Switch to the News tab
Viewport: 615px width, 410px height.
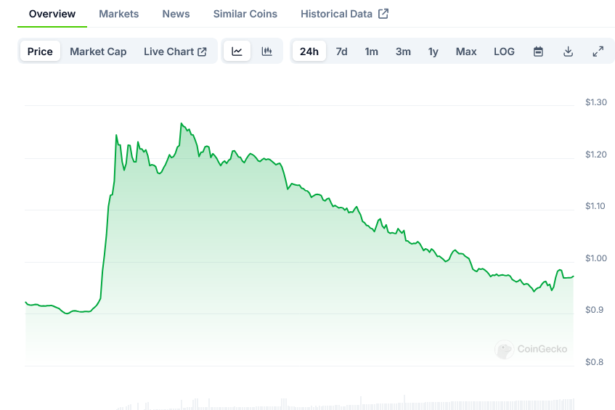point(176,14)
